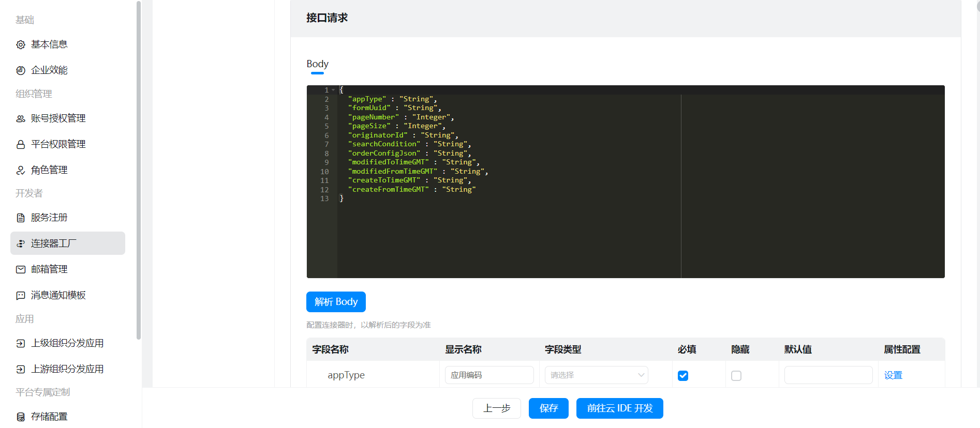Image resolution: width=980 pixels, height=428 pixels.
Task: Click the 默认值 input for appType
Action: pos(828,375)
